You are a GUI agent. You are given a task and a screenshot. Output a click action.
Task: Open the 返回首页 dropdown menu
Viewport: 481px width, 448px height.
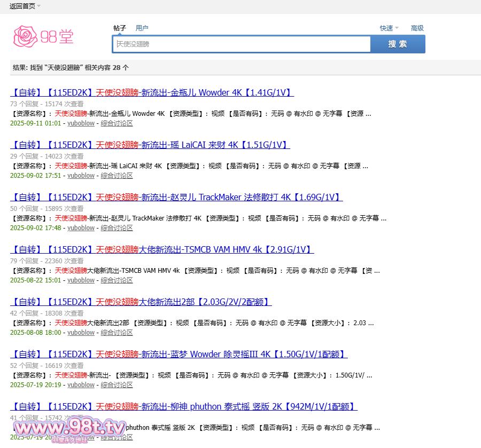click(25, 6)
